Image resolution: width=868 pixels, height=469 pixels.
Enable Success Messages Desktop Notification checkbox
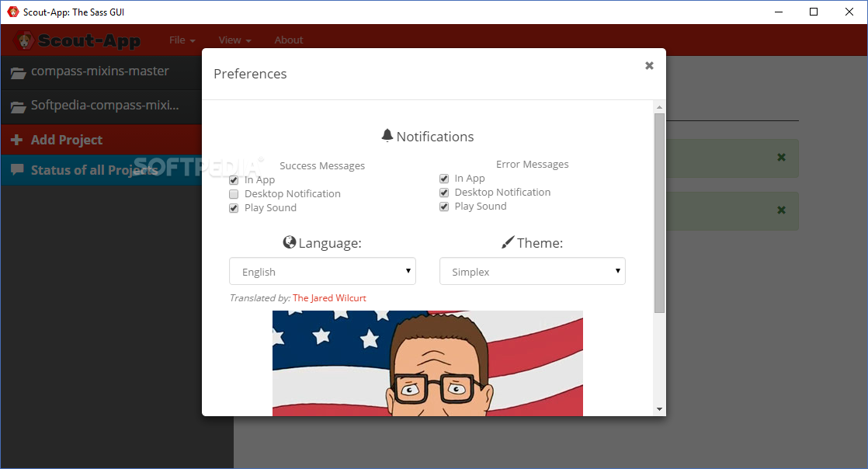click(x=234, y=194)
